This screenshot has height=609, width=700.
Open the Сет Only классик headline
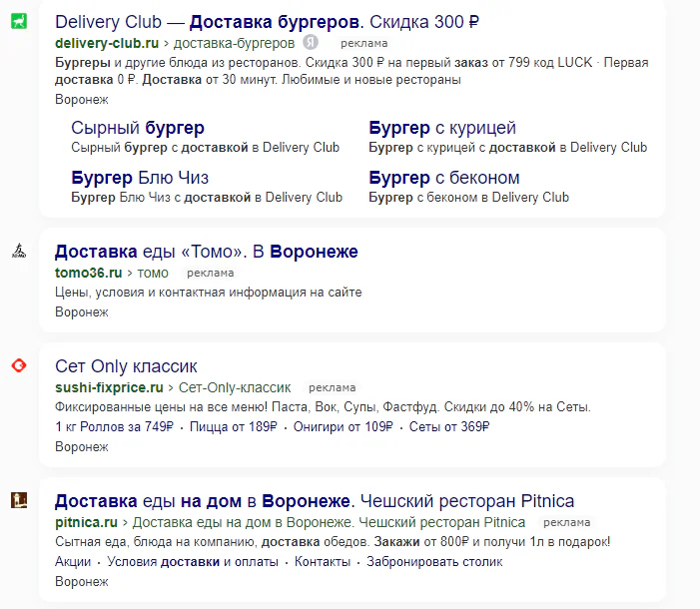[126, 366]
